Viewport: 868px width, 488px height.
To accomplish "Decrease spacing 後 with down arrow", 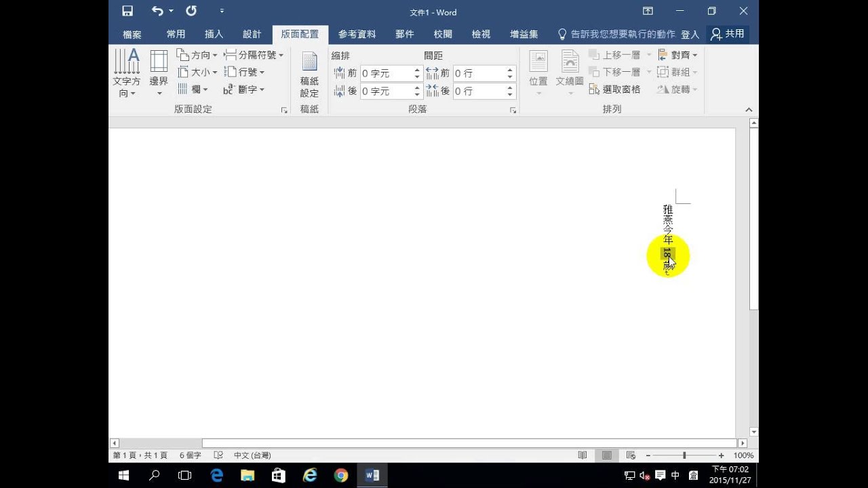I will [x=510, y=95].
